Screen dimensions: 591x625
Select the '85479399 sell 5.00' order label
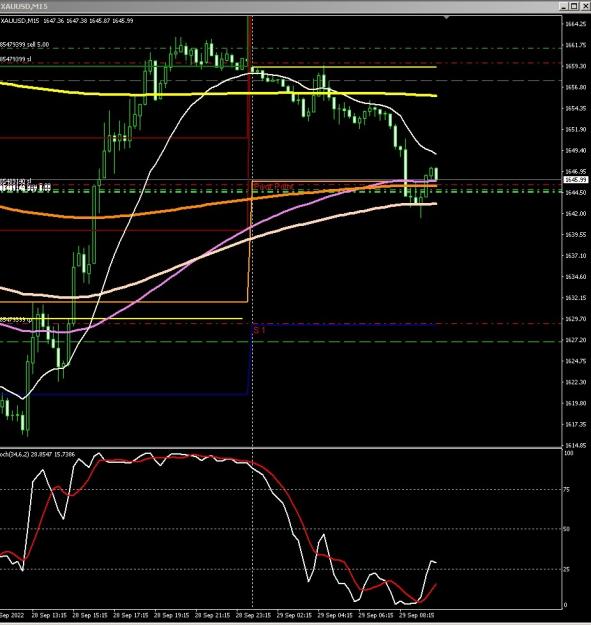point(24,45)
